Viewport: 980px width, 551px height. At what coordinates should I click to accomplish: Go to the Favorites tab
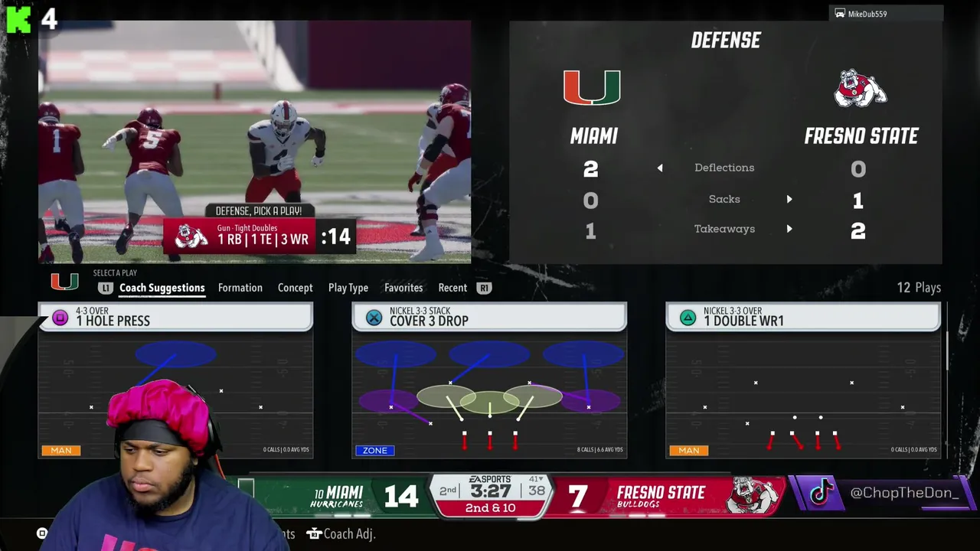tap(403, 288)
